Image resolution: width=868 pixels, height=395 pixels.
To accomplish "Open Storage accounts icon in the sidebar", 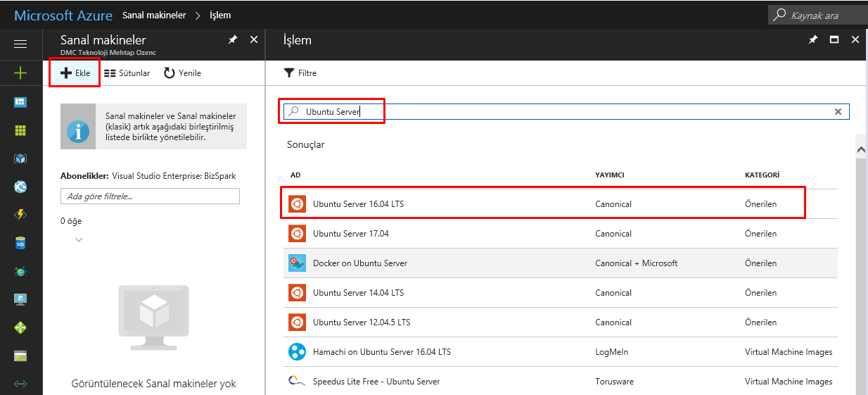I will point(20,356).
